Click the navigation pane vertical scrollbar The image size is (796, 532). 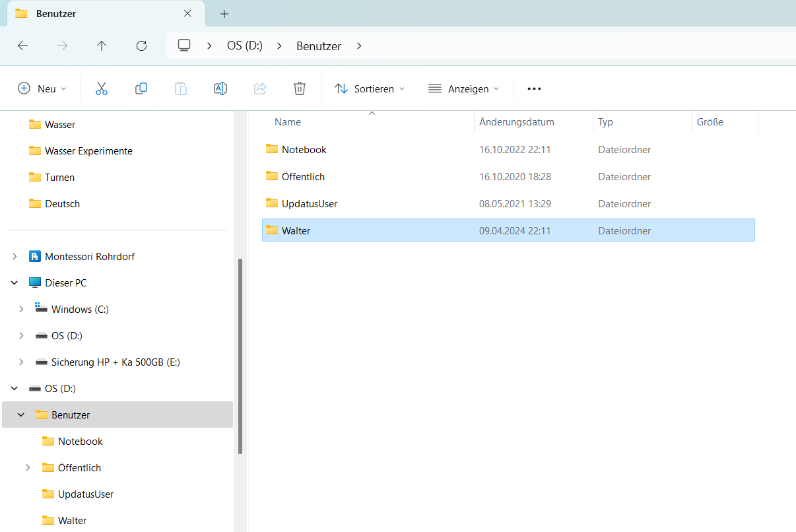[240, 356]
